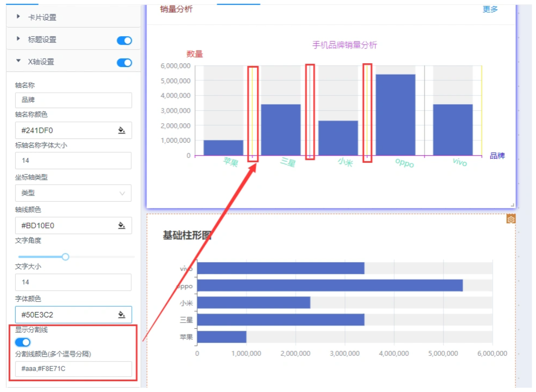Toggle the X-axis settings switch
Screen dimensions: 536x392
124,63
